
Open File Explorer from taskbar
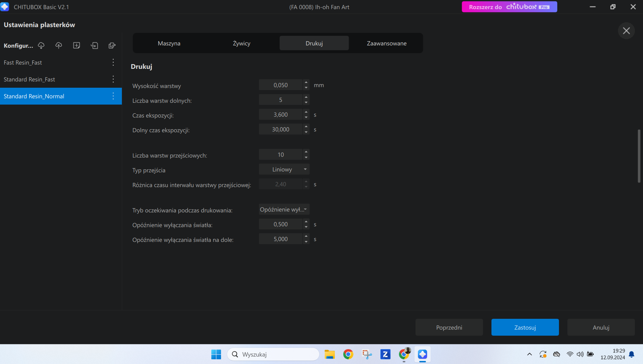coord(329,354)
